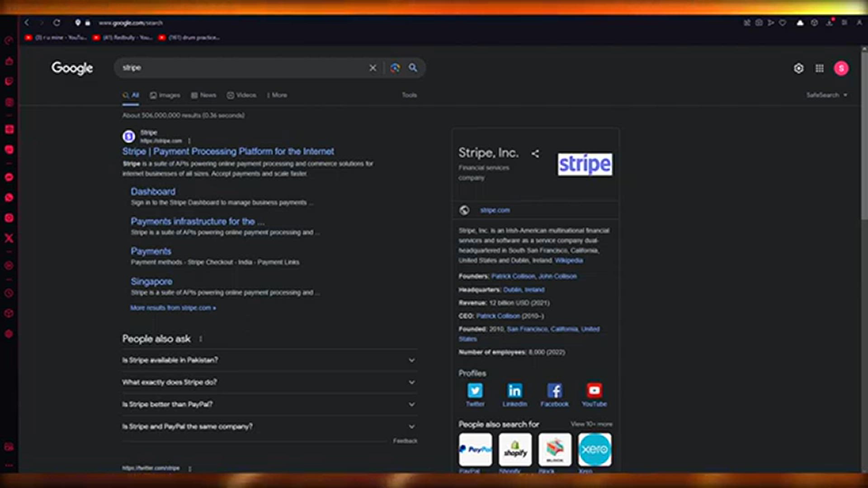Click inside the Google search input field

(x=242, y=68)
